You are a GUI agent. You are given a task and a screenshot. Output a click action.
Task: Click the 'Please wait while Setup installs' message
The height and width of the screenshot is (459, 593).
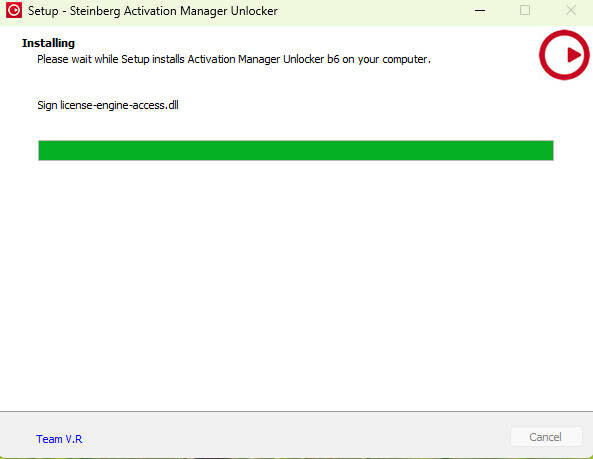[234, 59]
